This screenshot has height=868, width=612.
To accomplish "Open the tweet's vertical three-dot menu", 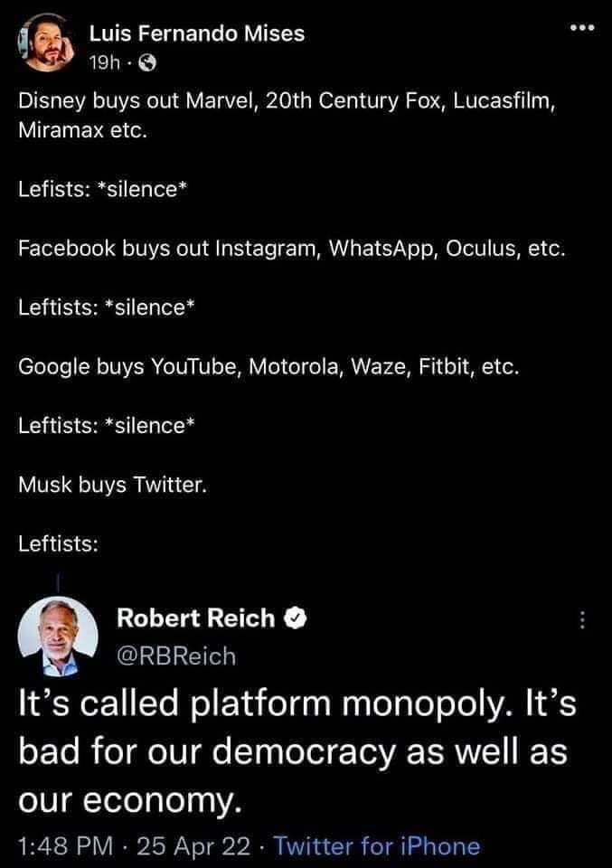I will [583, 620].
